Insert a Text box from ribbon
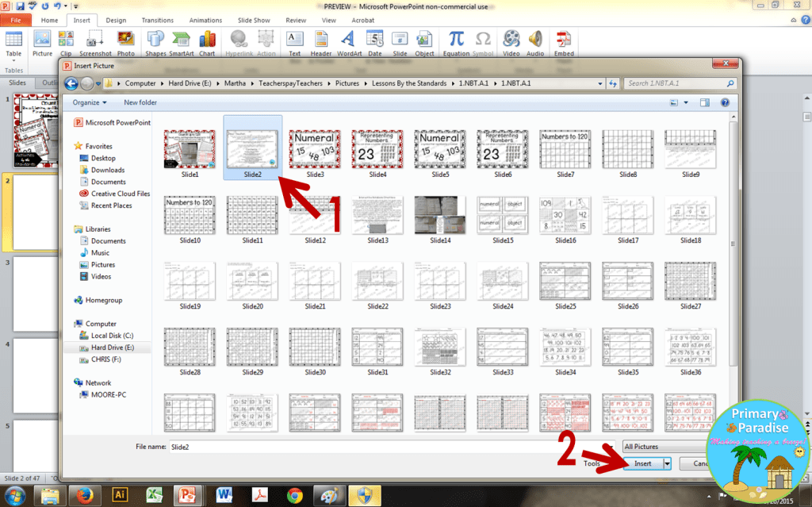 [x=295, y=44]
